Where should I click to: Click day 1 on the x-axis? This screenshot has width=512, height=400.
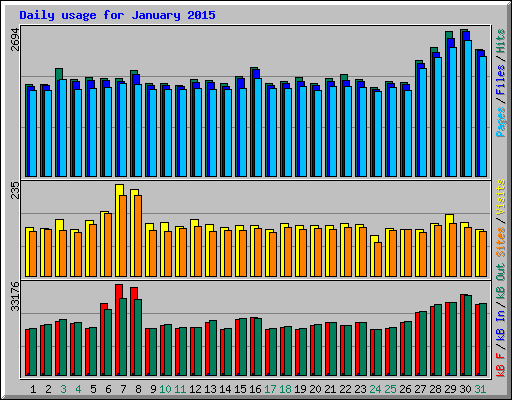pyautogui.click(x=33, y=389)
